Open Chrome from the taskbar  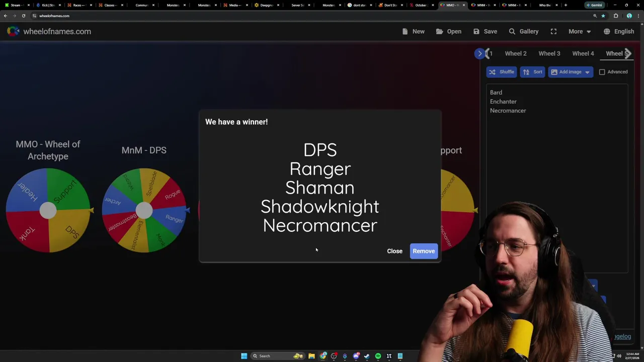(323, 356)
